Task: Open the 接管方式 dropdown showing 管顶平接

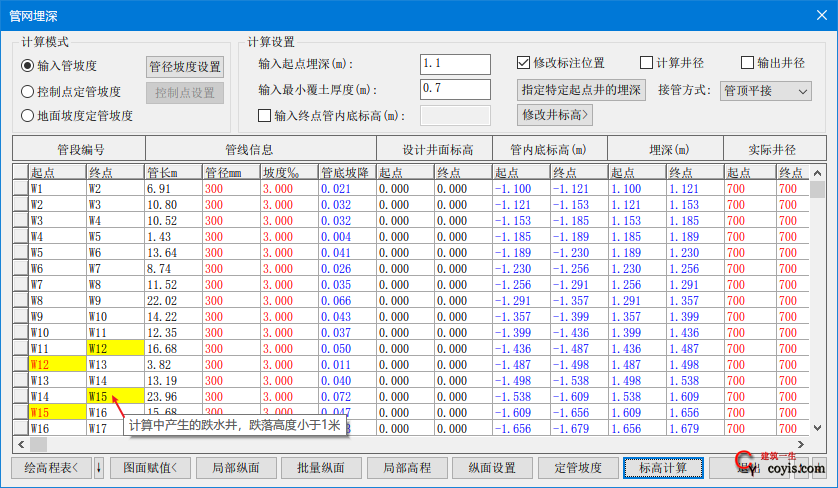Action: [765, 91]
